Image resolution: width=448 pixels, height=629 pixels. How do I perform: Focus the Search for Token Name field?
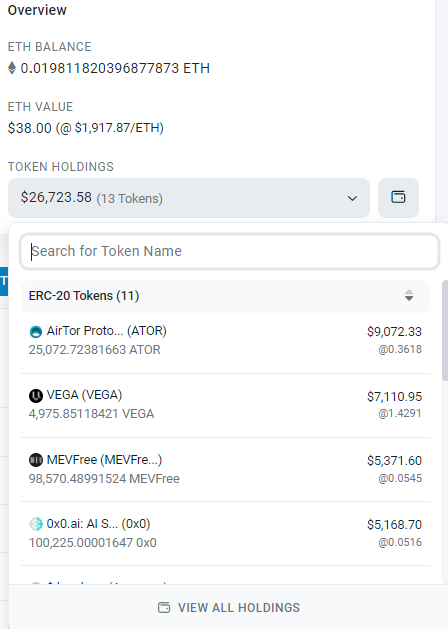(x=229, y=252)
